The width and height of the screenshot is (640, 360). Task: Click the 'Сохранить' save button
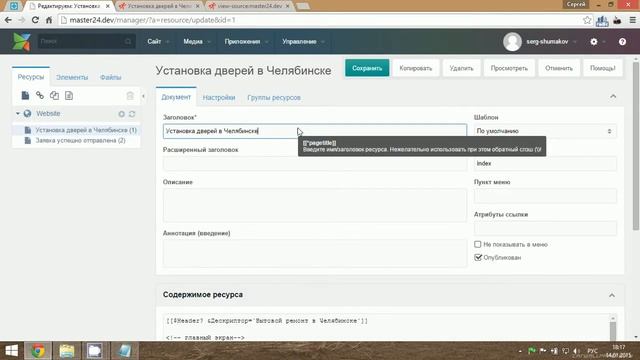[x=367, y=68]
